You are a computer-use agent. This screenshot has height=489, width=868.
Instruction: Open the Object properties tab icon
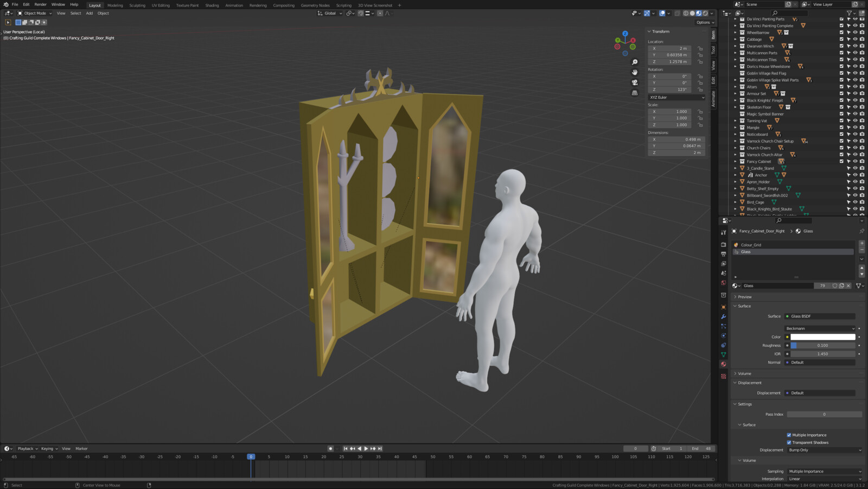[723, 307]
